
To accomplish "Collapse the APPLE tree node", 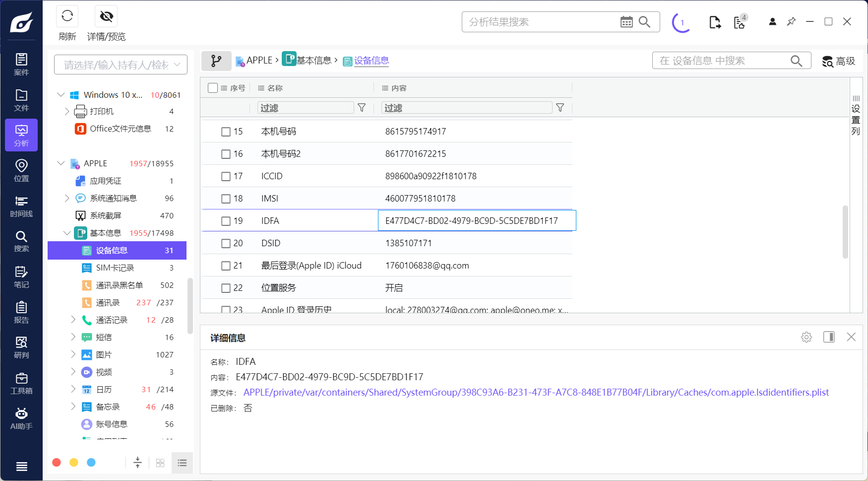I will tap(61, 163).
